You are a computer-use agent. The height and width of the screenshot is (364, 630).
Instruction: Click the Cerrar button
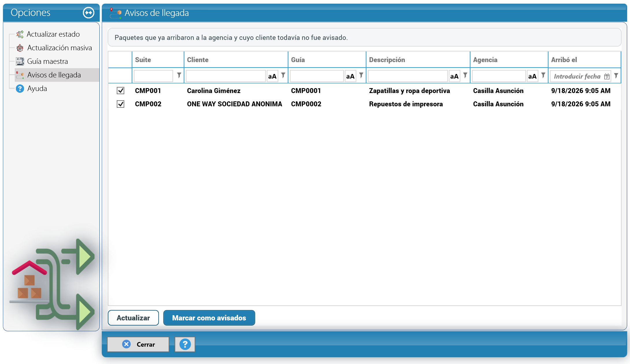coord(138,344)
